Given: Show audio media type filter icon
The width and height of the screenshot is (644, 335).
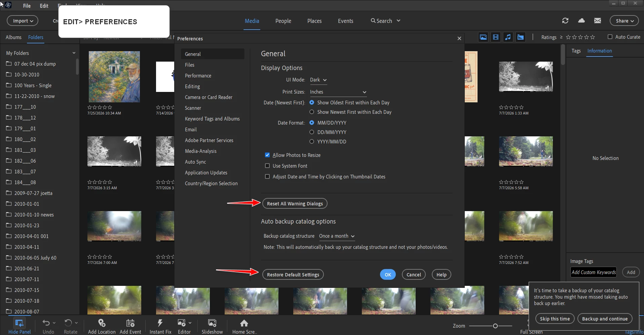Looking at the screenshot, I should (x=508, y=37).
